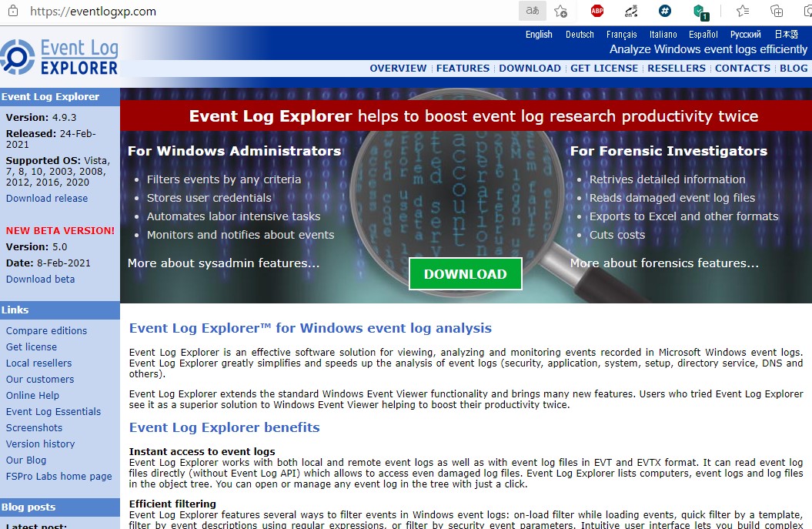Image resolution: width=812 pixels, height=529 pixels.
Task: Open Our Blog sidebar link
Action: 26,460
